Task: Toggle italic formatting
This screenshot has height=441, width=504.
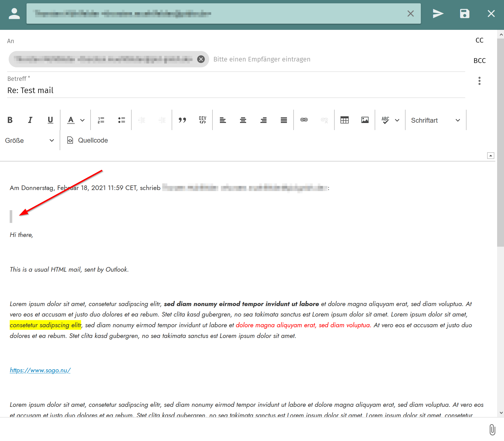Action: click(x=30, y=120)
